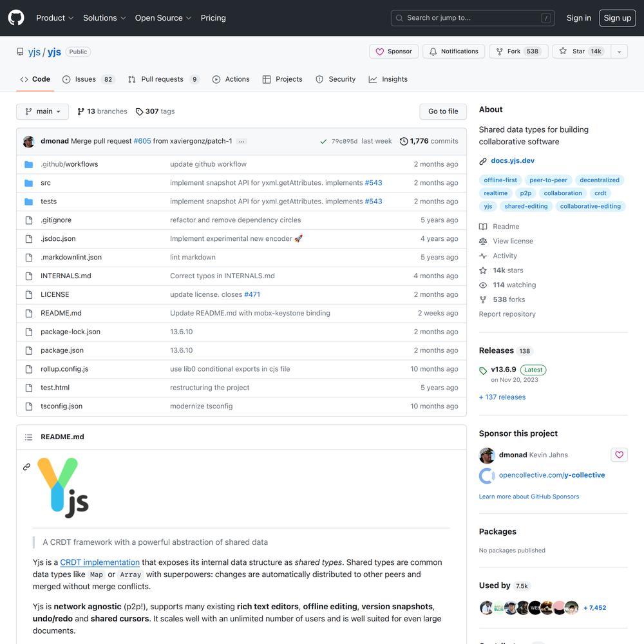Viewport: 644px width, 644px height.
Task: Open the Pricing page
Action: 213,17
